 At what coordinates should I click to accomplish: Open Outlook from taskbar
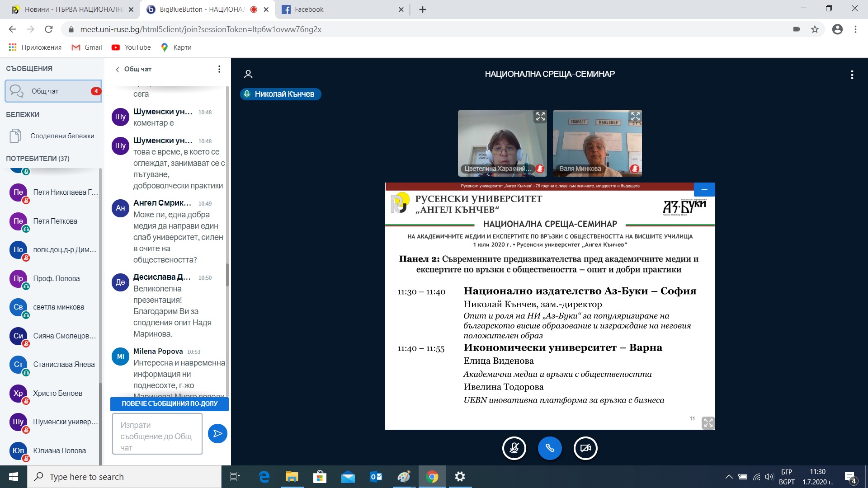click(376, 477)
